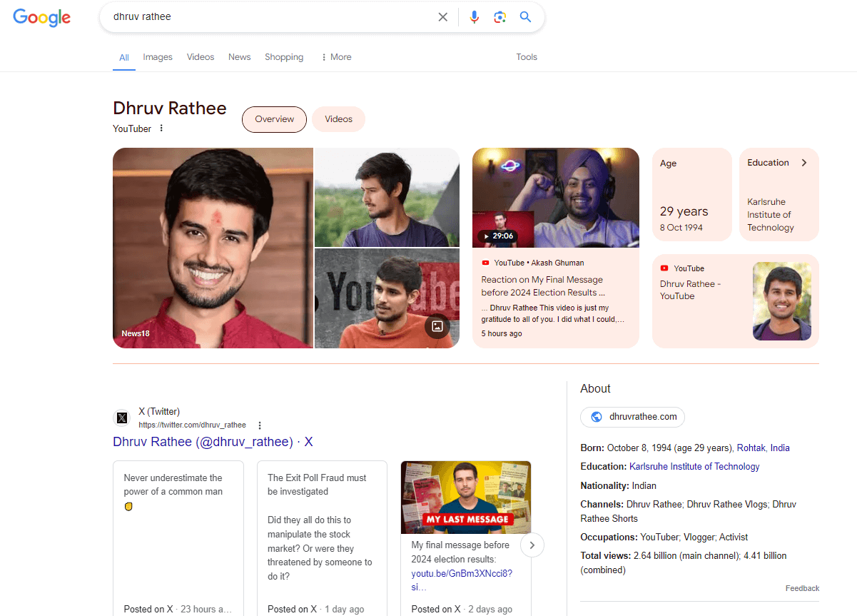Click the Google logo
The width and height of the screenshot is (857, 616).
41,18
